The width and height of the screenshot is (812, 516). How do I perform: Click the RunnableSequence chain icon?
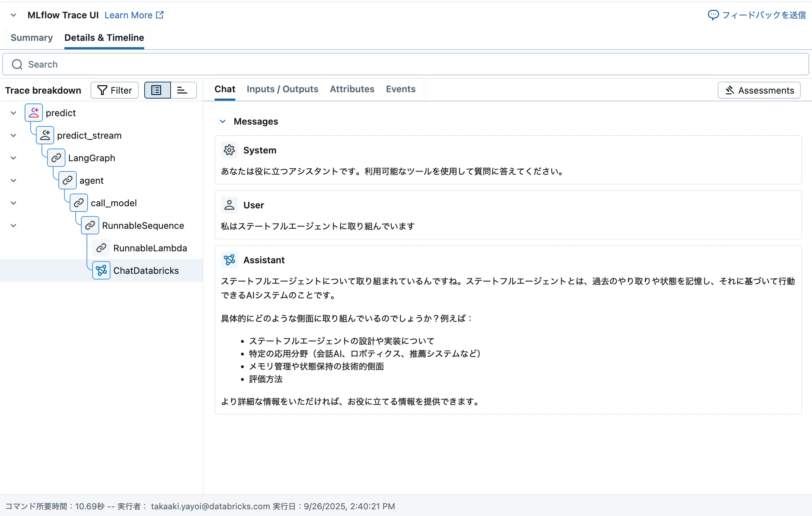(90, 225)
